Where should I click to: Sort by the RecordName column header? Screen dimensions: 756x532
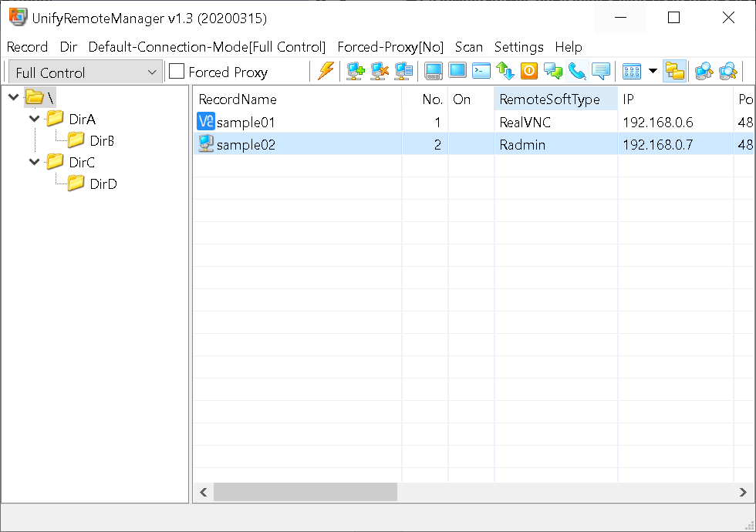pos(298,99)
